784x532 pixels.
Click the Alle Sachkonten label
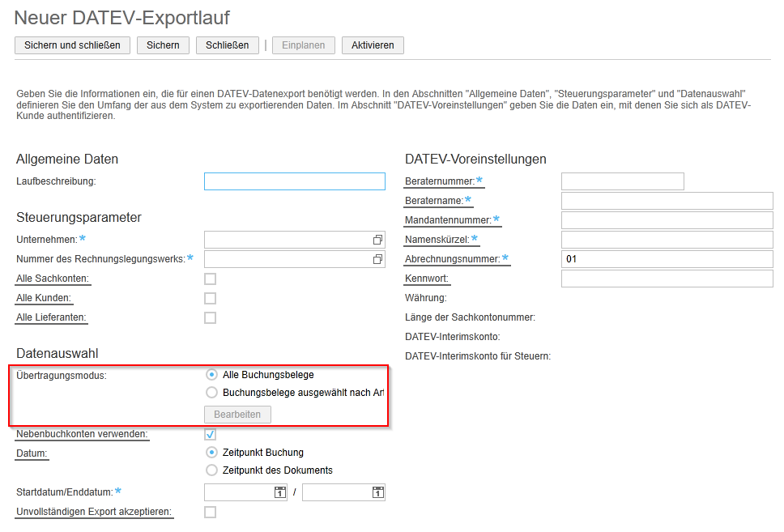(53, 279)
